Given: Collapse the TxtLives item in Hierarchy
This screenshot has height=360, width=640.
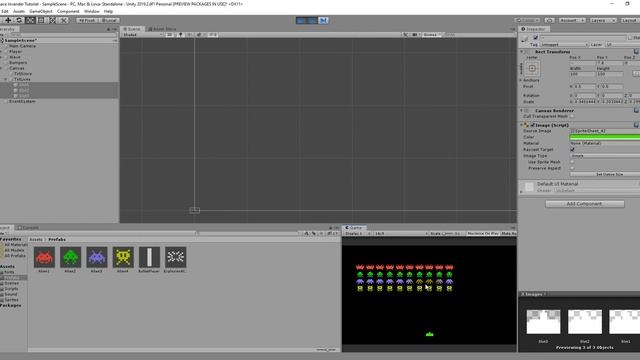Looking at the screenshot, I should 6,79.
